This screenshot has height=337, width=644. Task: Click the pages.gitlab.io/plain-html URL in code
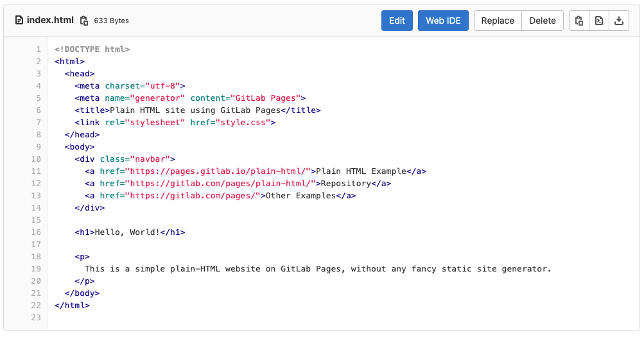(220, 171)
